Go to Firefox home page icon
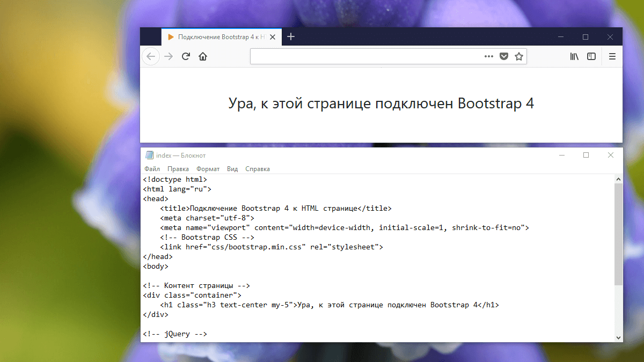This screenshot has width=644, height=362. 203,56
